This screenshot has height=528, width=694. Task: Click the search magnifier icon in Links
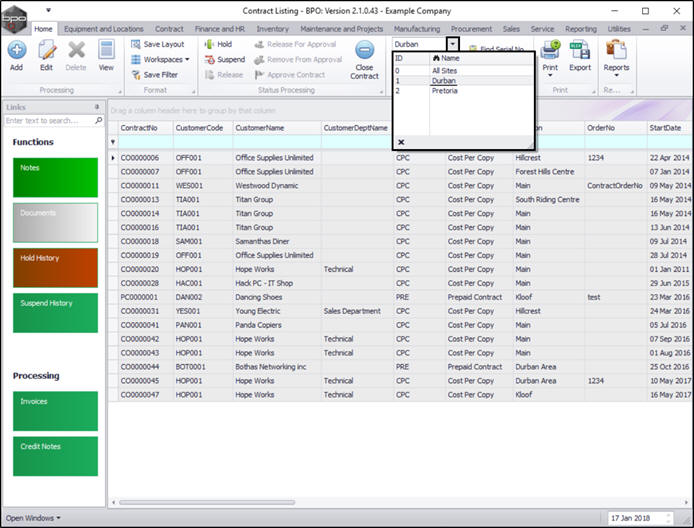pos(98,120)
